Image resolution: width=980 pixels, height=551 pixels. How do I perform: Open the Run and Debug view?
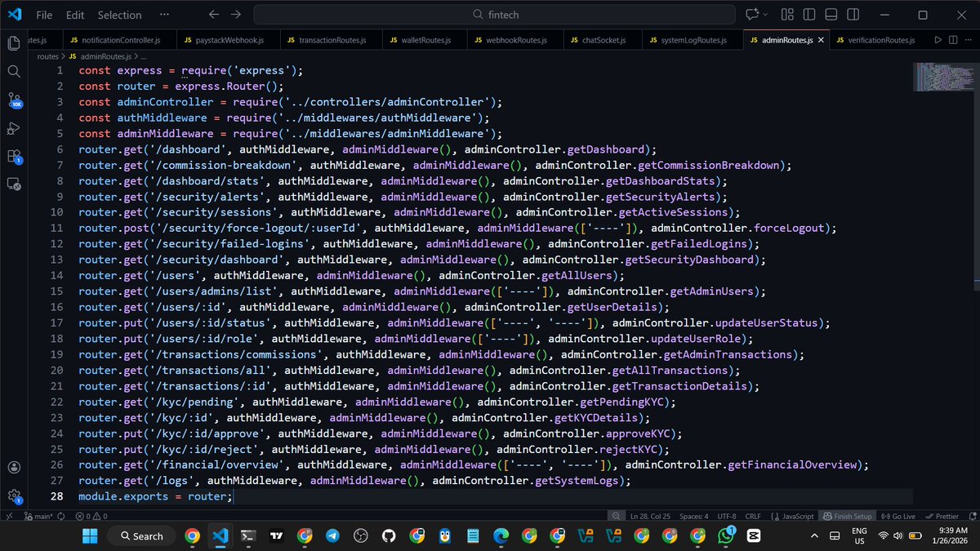click(14, 128)
